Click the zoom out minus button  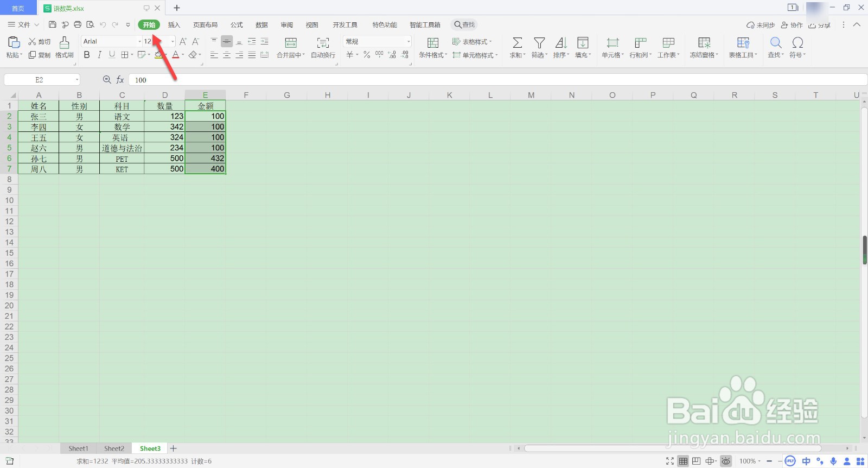(x=769, y=461)
